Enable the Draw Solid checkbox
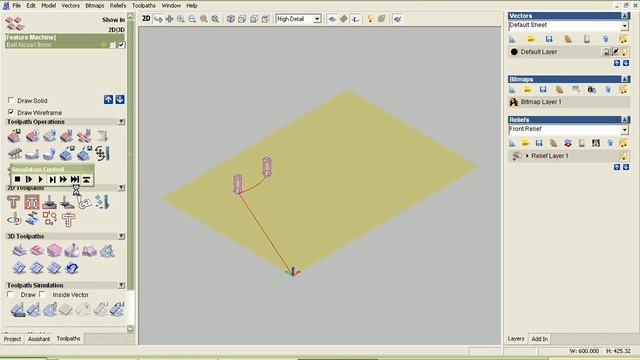 coord(11,100)
